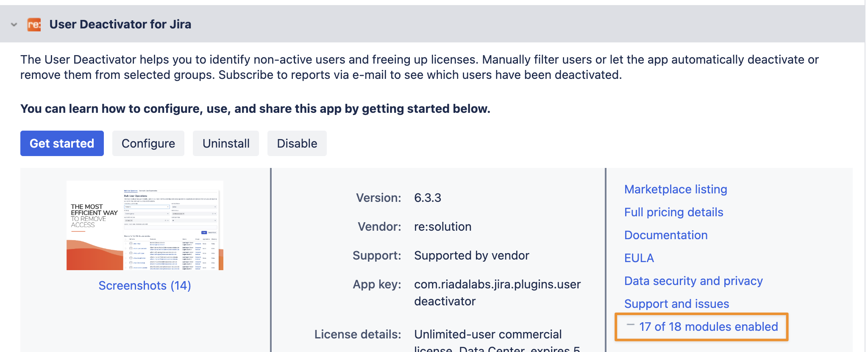
Task: Open the Configure option for the app
Action: pyautogui.click(x=148, y=143)
